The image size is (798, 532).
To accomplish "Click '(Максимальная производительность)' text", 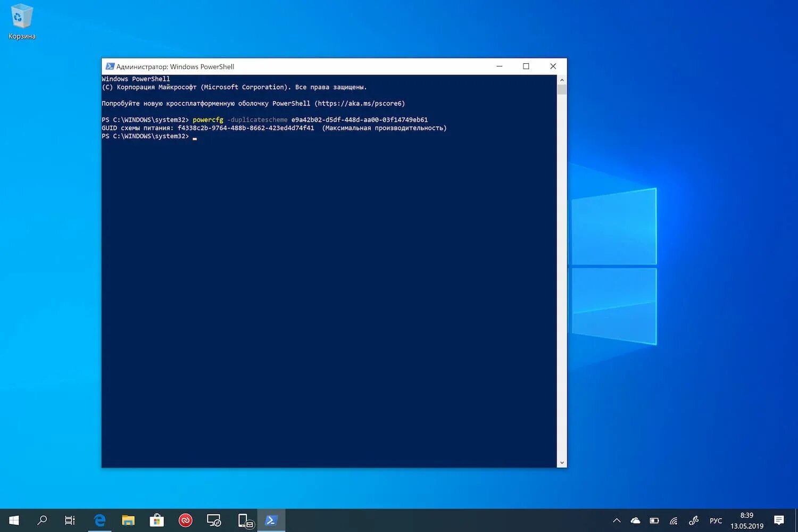I will 384,128.
